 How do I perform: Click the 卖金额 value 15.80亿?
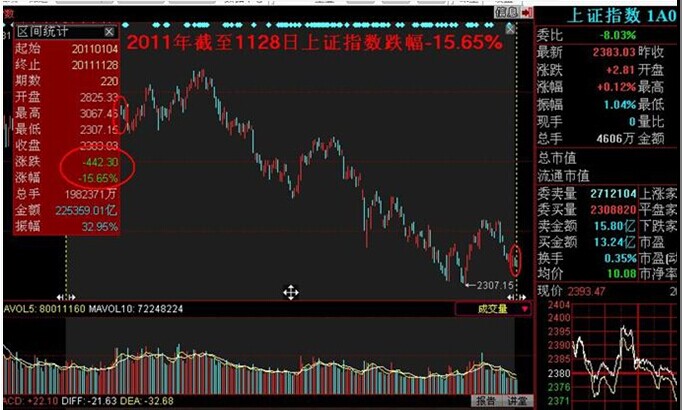coord(615,226)
